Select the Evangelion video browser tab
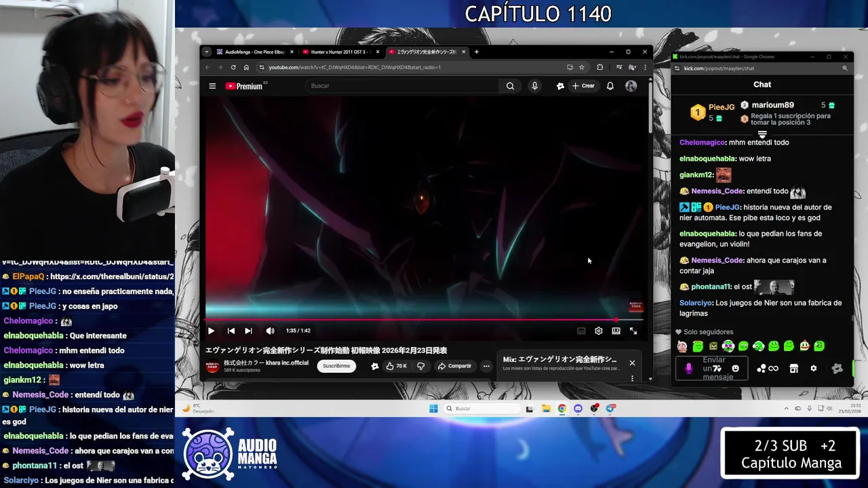 pyautogui.click(x=427, y=52)
